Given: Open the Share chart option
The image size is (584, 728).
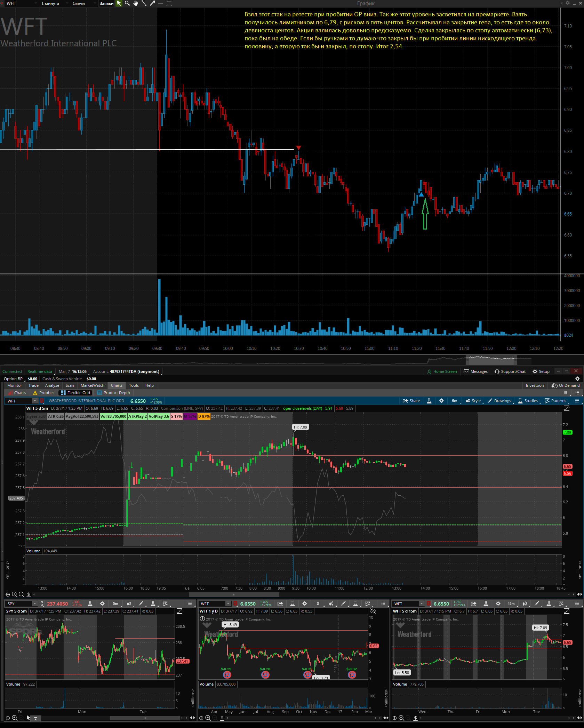Looking at the screenshot, I should 411,401.
